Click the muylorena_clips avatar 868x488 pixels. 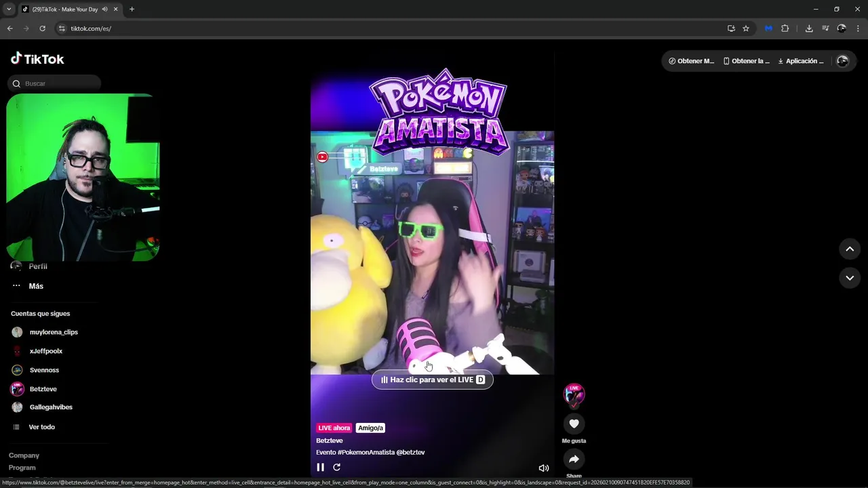pos(17,332)
